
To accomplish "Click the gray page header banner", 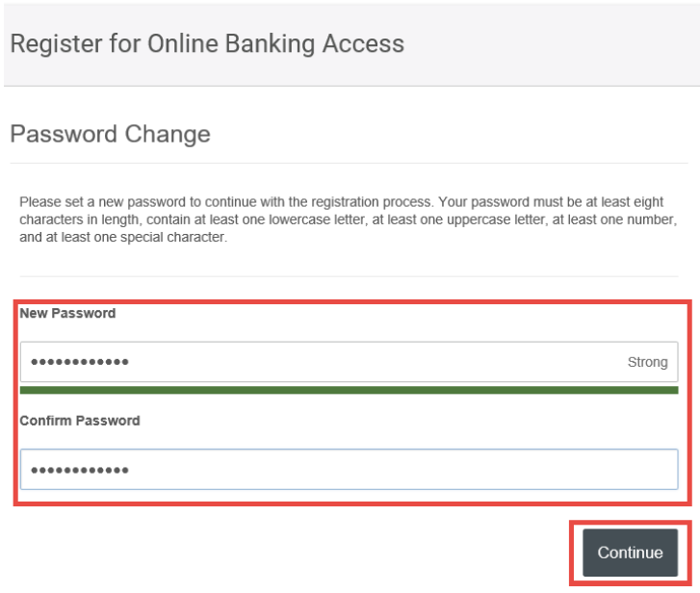I will (x=539, y=43).
